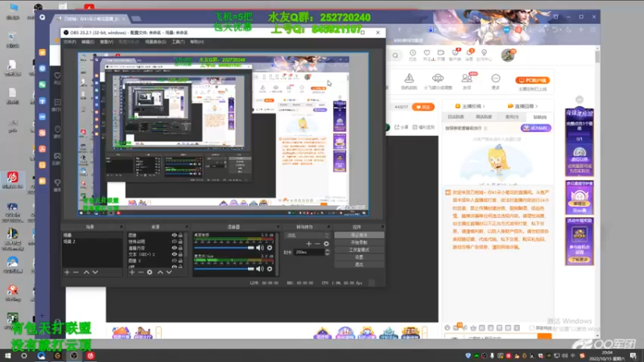Move scene down with the arrow icon
The width and height of the screenshot is (644, 362).
tap(95, 272)
